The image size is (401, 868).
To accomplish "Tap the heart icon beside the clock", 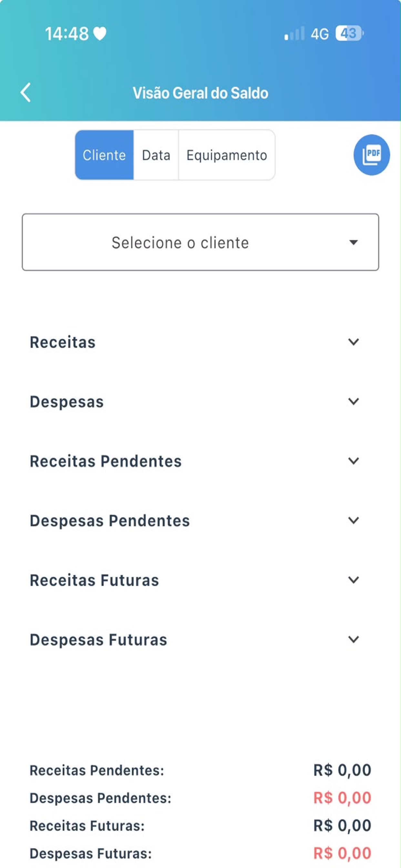I will (100, 33).
